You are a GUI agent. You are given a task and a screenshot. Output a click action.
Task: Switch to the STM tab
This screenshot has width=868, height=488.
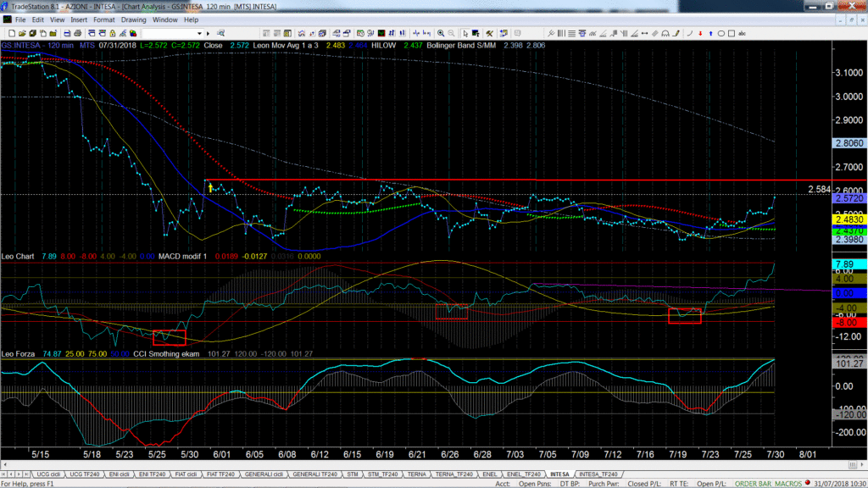(353, 474)
